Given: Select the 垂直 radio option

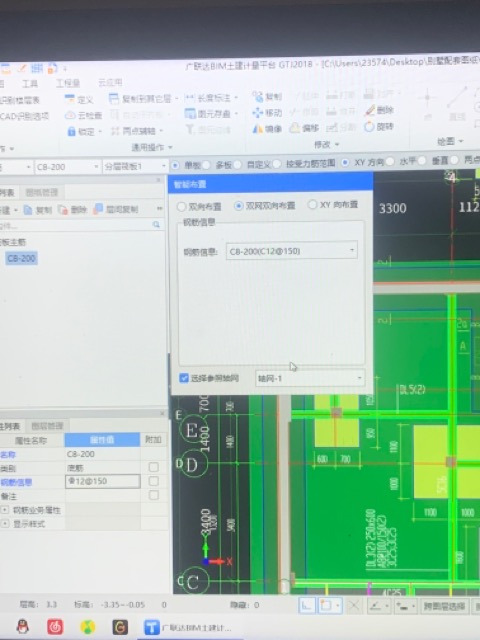Looking at the screenshot, I should click(422, 161).
